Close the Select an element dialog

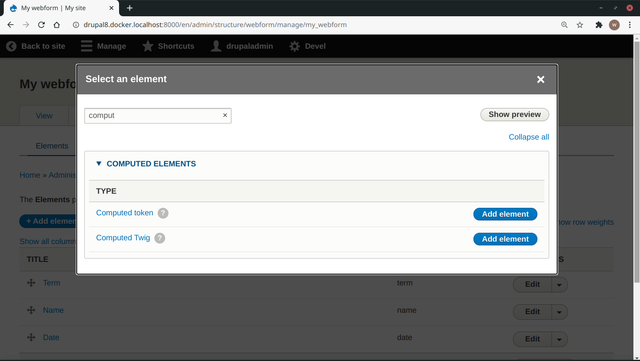click(x=540, y=80)
